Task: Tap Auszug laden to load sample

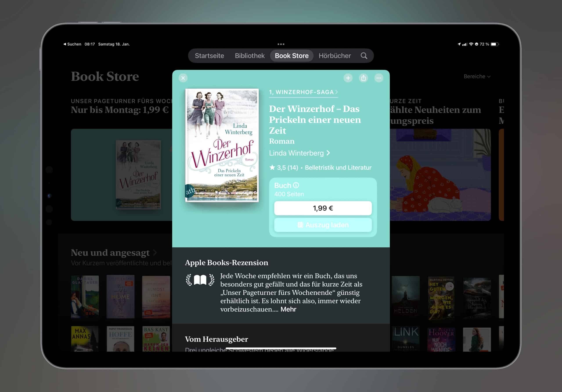Action: [323, 225]
